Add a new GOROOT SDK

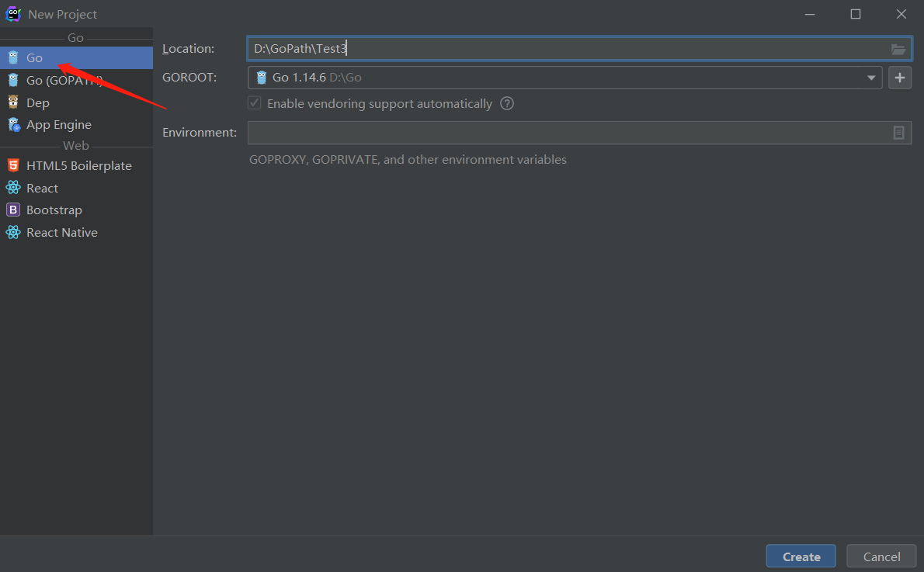[900, 77]
